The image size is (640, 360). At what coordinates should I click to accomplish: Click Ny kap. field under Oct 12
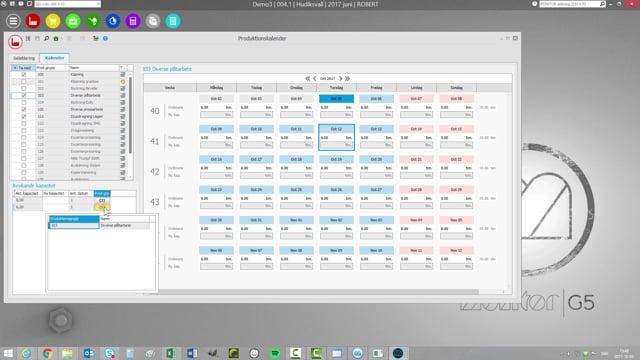(x=336, y=145)
